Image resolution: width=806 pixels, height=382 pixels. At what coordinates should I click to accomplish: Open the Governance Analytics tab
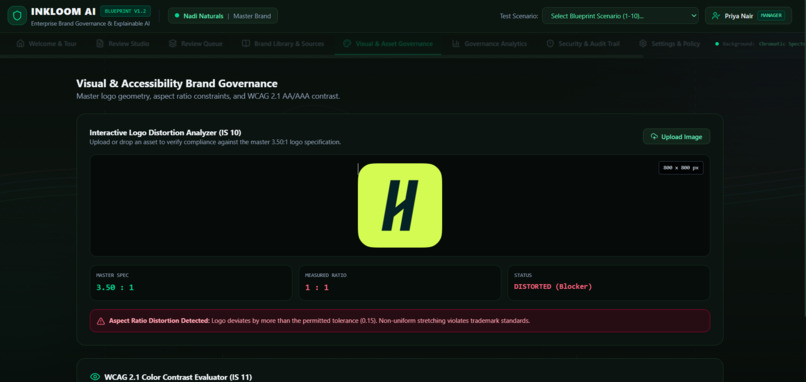pyautogui.click(x=490, y=44)
